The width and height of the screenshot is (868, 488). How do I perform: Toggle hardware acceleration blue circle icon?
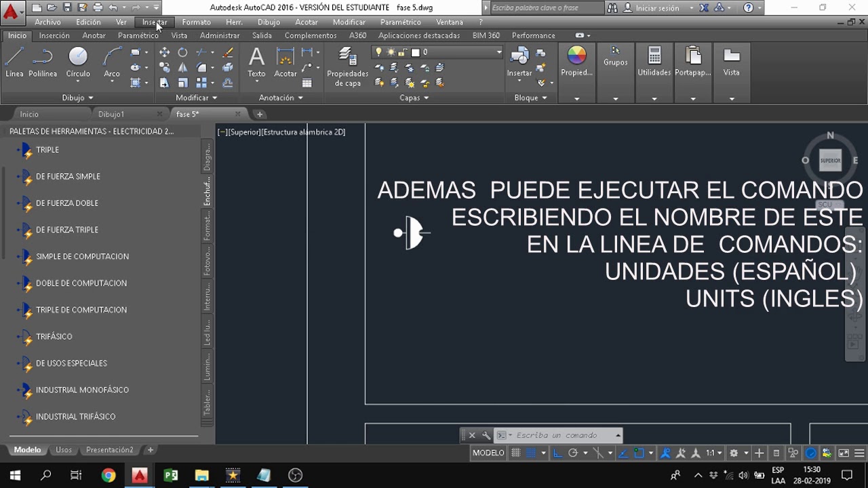click(810, 453)
